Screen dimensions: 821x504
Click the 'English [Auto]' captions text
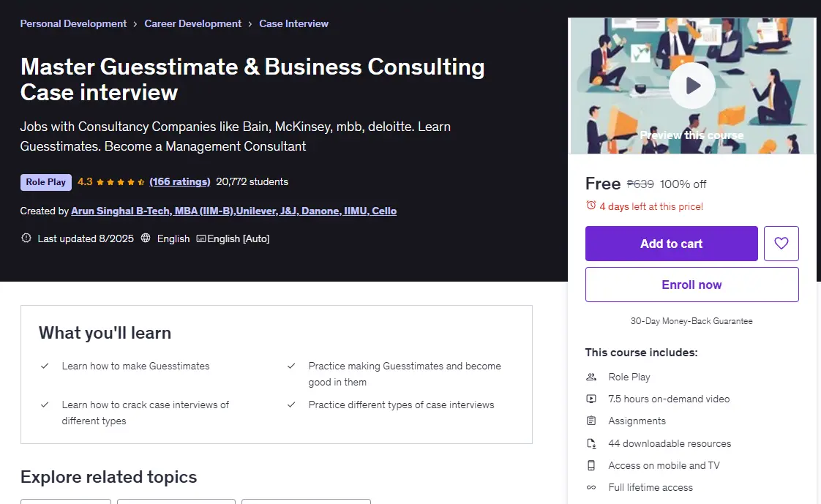[x=239, y=238]
